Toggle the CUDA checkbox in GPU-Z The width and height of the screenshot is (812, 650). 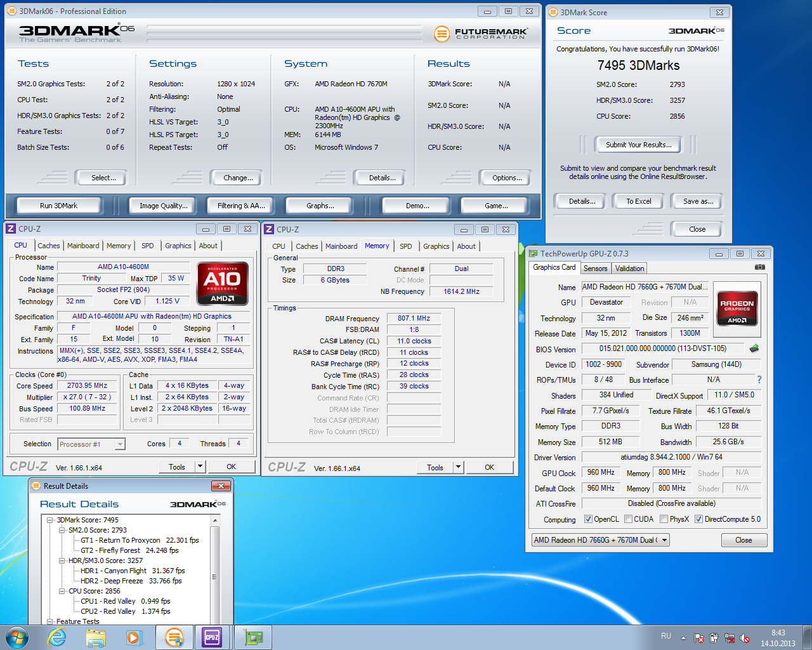pos(628,519)
